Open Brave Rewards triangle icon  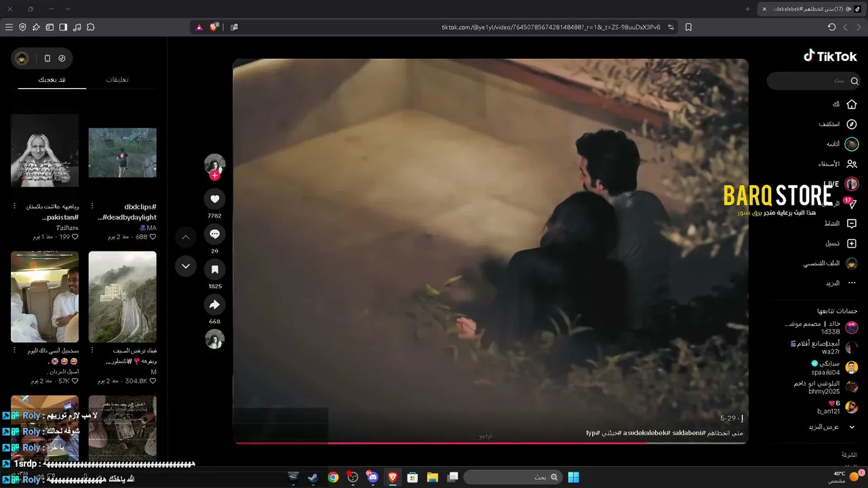(x=199, y=27)
